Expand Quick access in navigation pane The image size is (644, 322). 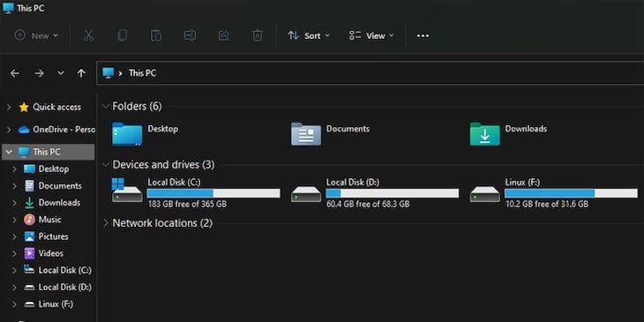click(x=9, y=108)
